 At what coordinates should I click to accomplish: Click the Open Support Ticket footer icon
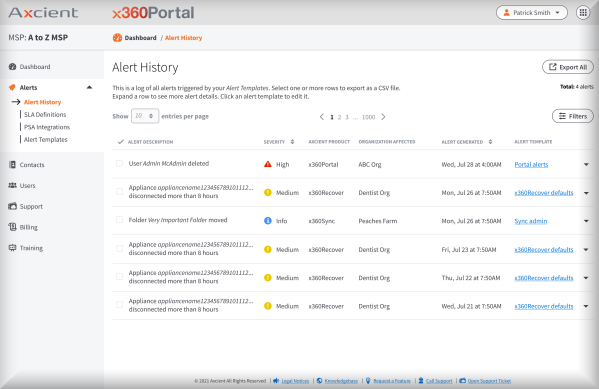click(462, 381)
